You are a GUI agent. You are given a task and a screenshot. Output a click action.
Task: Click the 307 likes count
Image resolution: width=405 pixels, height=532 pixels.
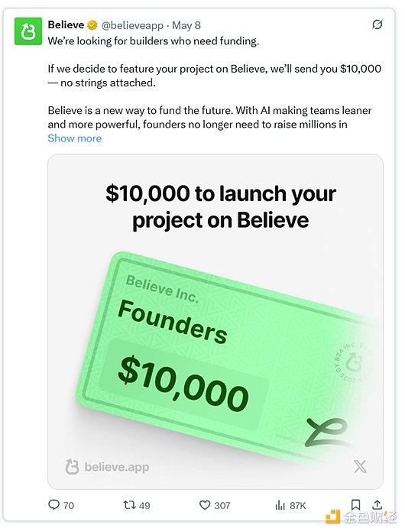[222, 505]
